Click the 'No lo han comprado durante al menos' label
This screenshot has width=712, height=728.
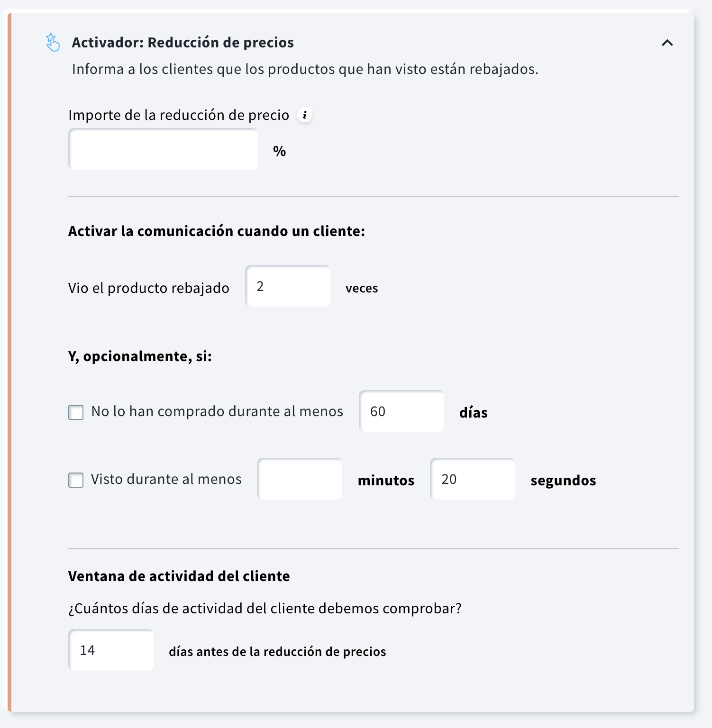pos(217,411)
